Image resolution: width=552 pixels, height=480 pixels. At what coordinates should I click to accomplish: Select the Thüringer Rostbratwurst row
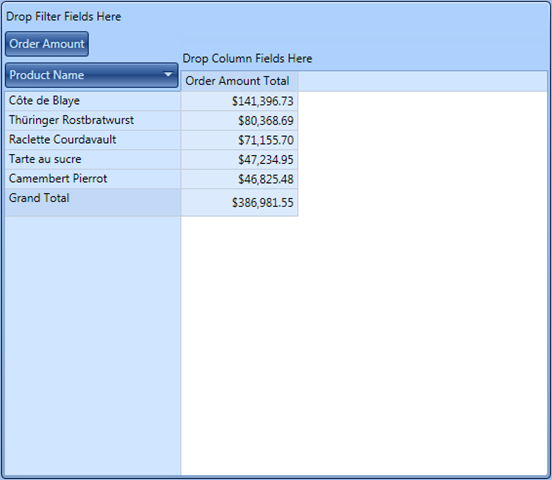(x=93, y=120)
